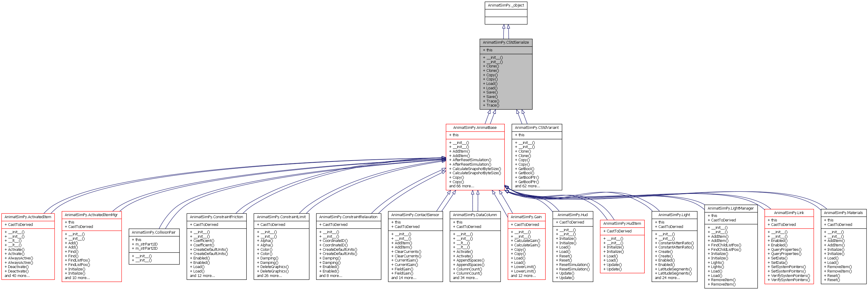Select '+ CastToDerived' in Hud box

(x=570, y=222)
